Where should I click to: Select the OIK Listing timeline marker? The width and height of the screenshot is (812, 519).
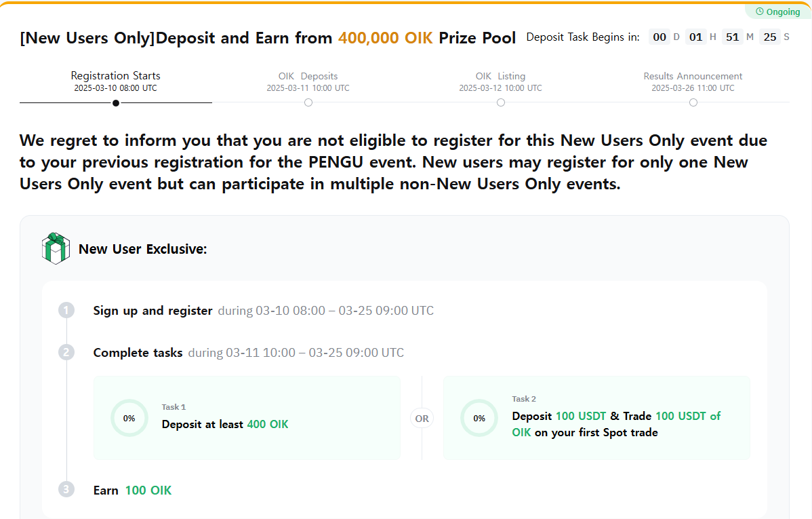tap(501, 102)
